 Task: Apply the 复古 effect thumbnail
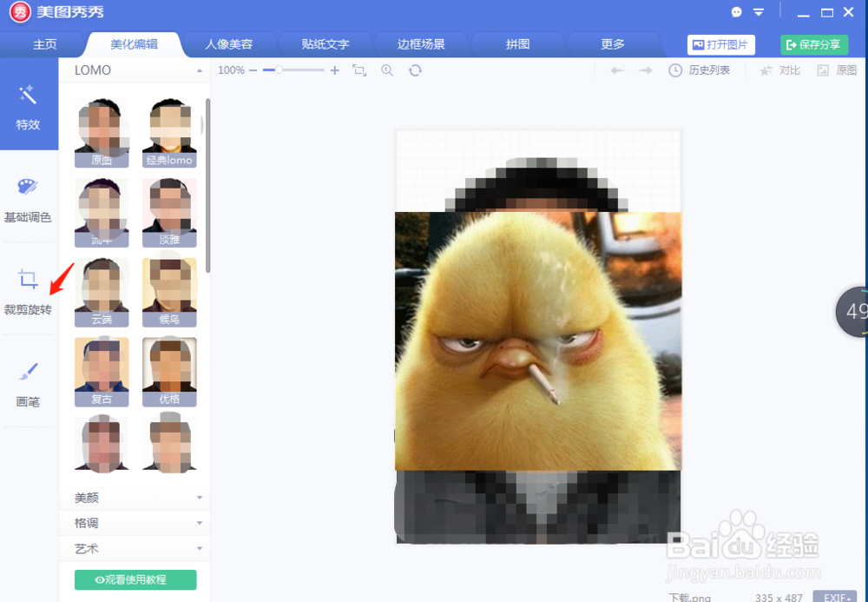click(x=102, y=372)
